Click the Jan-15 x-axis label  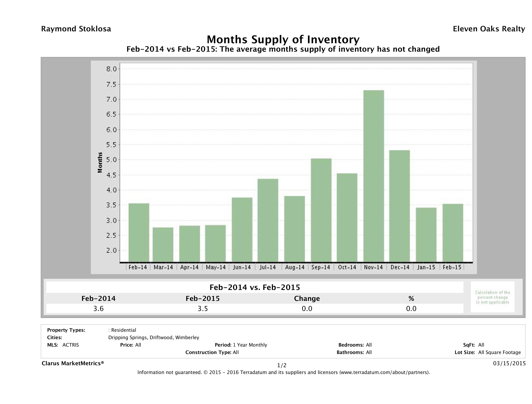426,267
